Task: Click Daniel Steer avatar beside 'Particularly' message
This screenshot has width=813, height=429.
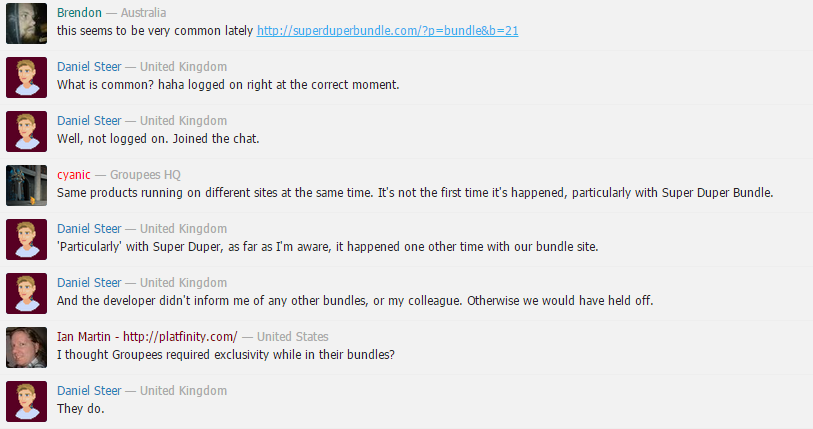Action: click(x=26, y=240)
